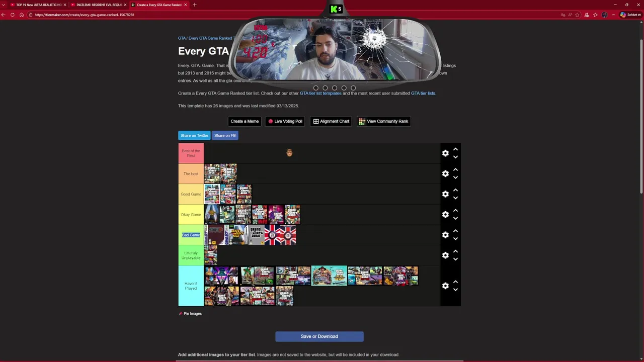Reload the page with refresh icon
The height and width of the screenshot is (362, 644).
13,15
